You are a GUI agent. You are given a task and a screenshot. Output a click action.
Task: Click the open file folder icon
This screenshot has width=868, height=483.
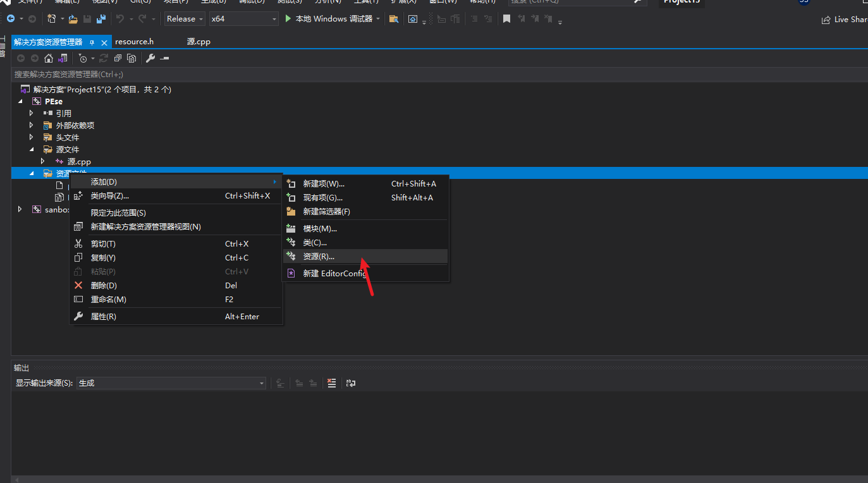(73, 19)
